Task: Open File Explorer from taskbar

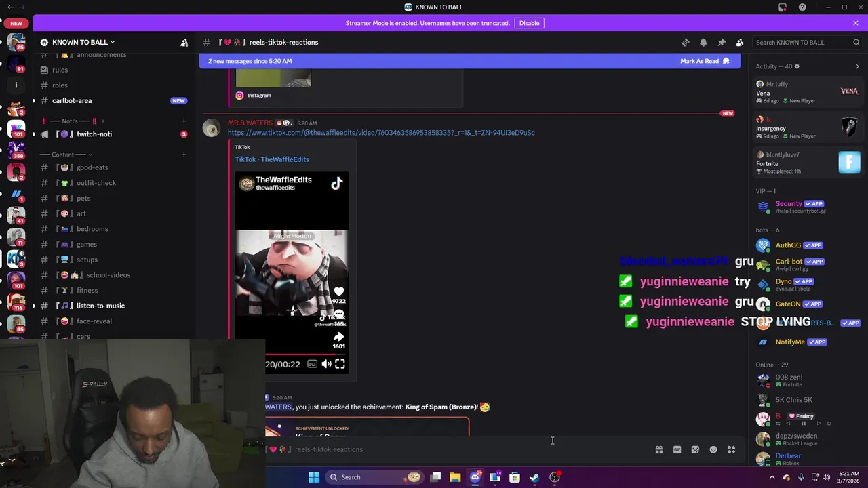Action: pyautogui.click(x=455, y=477)
